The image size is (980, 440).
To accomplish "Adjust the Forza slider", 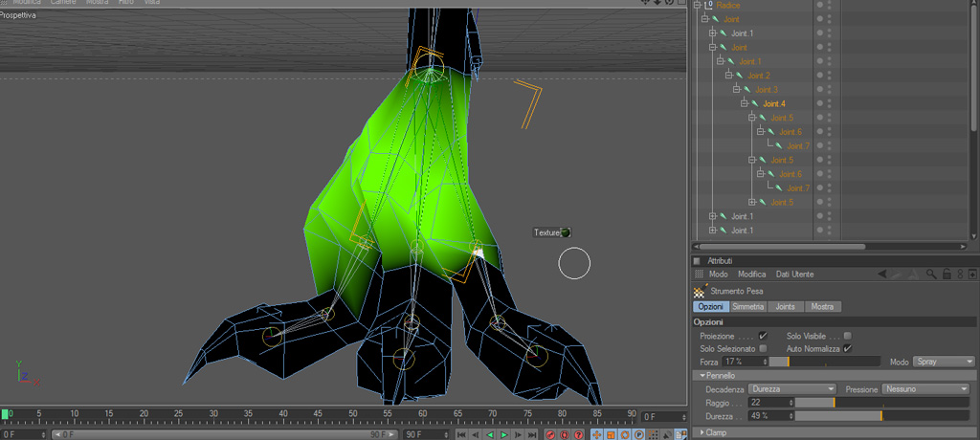I will (825, 362).
